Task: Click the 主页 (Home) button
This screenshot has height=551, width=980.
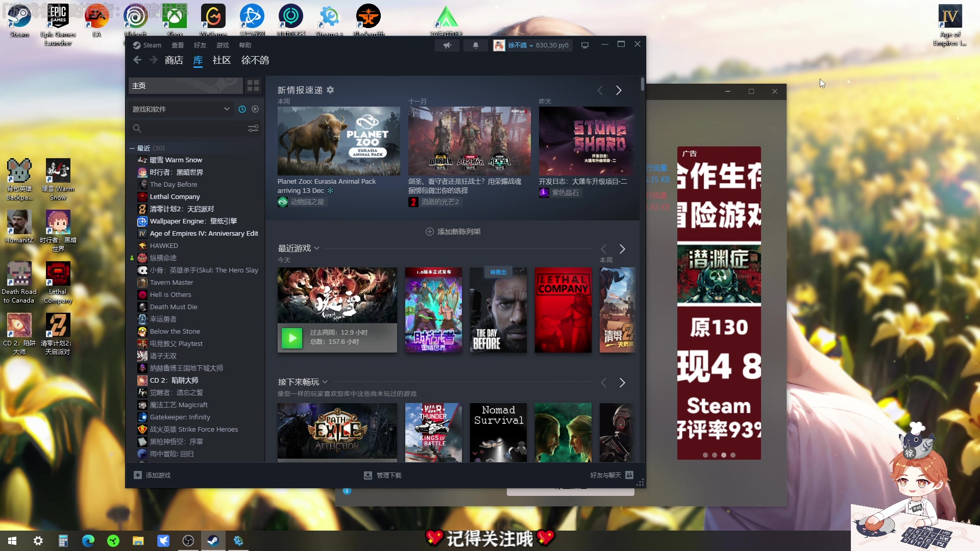Action: [x=185, y=86]
